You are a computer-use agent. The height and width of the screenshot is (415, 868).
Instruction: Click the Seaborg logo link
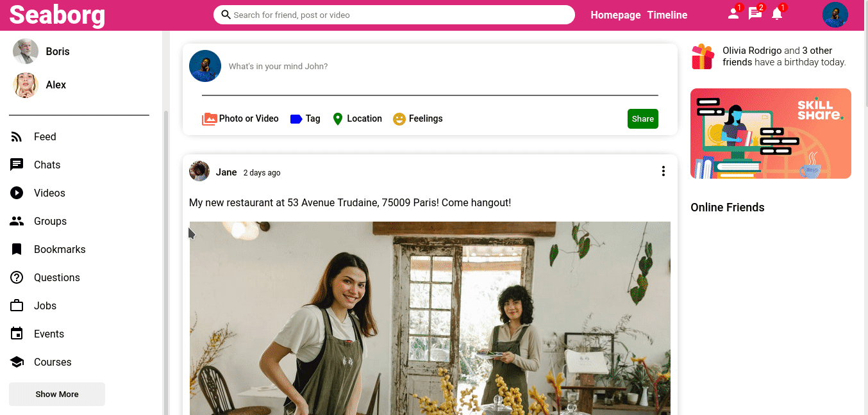tap(57, 15)
